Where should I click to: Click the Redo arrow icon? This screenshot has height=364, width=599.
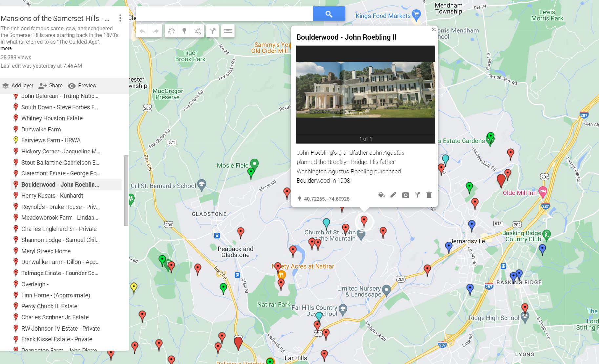(155, 31)
